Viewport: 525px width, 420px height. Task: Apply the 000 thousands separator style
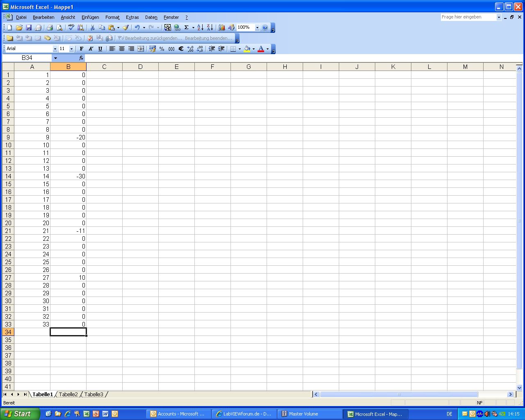click(171, 49)
